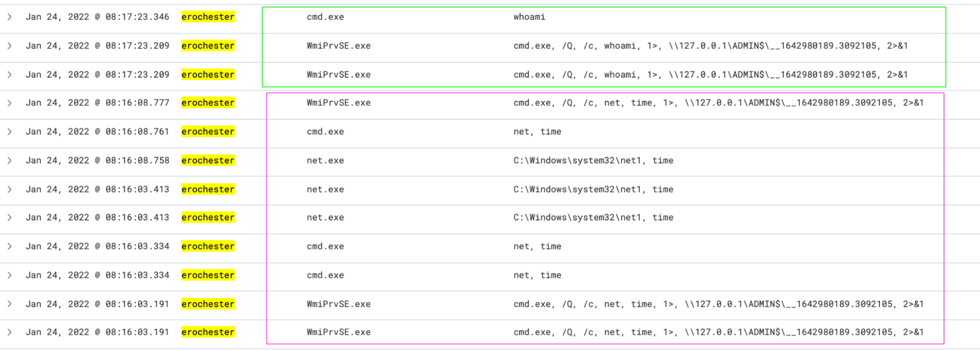The width and height of the screenshot is (980, 351).
Task: Select timestamp Jan 24, 2022 @ 08:16:08.758
Action: click(97, 161)
